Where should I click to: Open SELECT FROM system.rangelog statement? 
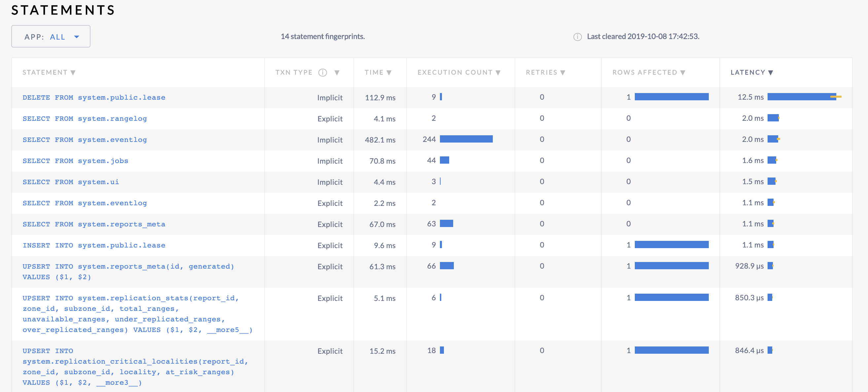[85, 118]
